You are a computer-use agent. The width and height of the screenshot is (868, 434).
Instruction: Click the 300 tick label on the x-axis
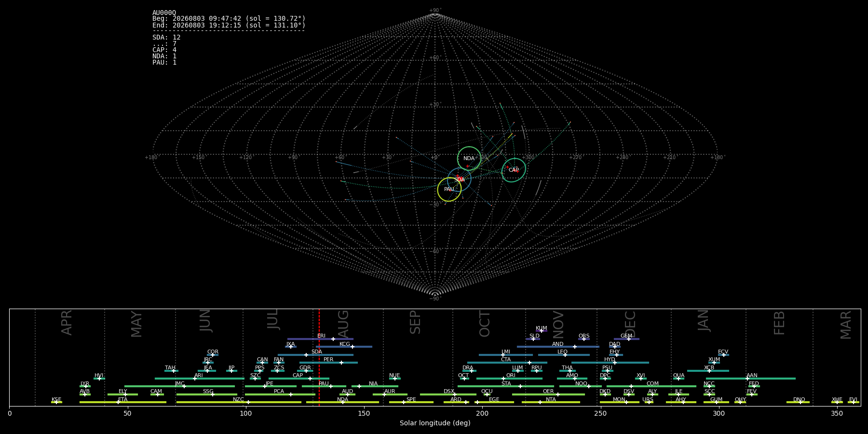tap(719, 413)
